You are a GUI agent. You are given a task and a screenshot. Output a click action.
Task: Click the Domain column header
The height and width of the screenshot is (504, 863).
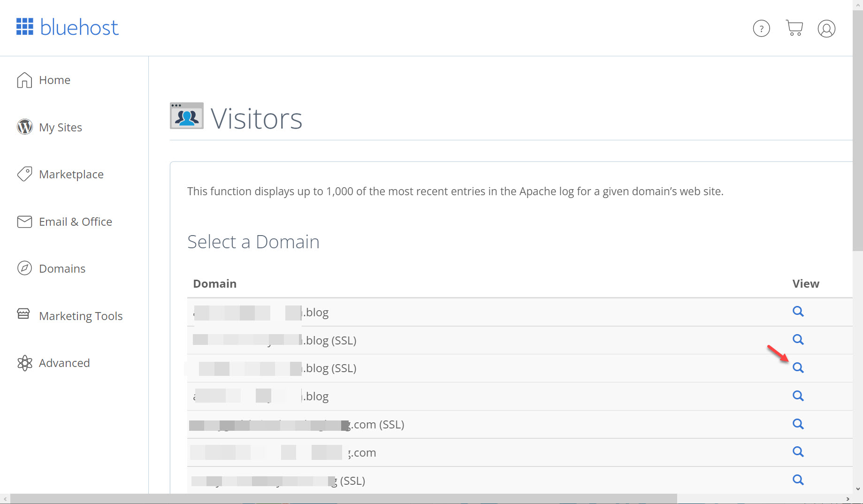pyautogui.click(x=215, y=284)
